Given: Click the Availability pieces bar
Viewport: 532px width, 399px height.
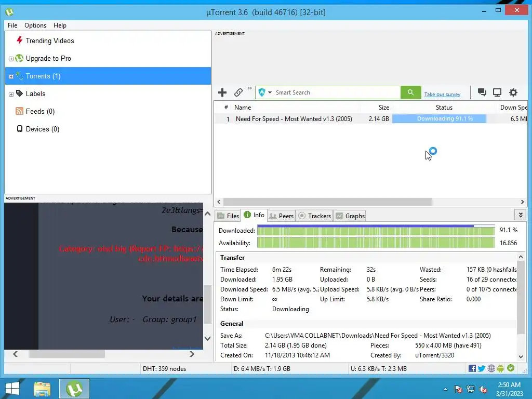Looking at the screenshot, I should pos(376,243).
